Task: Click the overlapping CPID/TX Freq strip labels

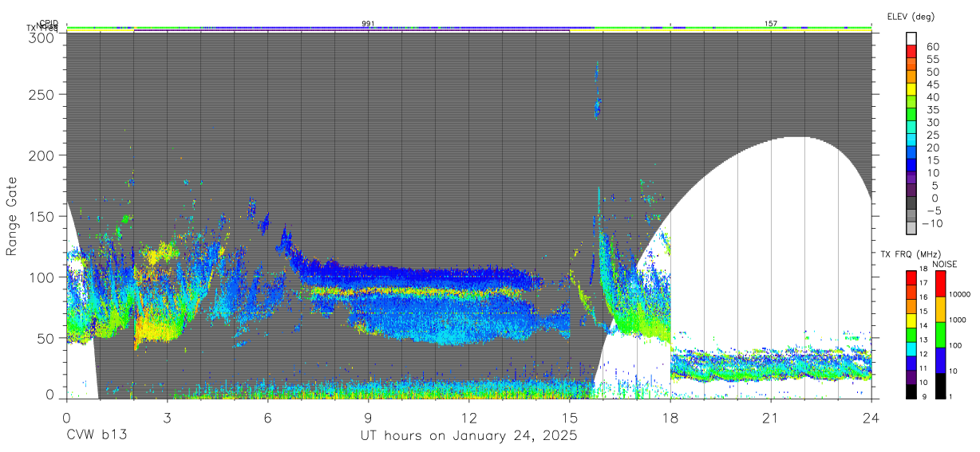Action: [42, 26]
